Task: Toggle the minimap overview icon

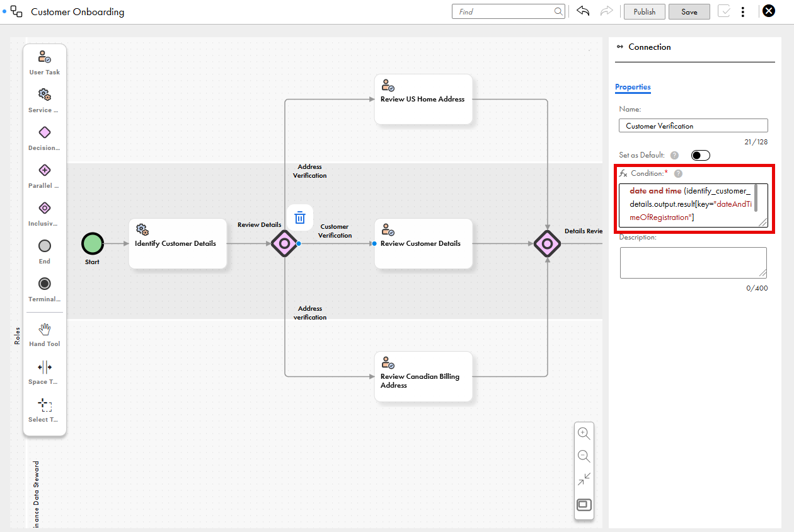Action: (x=584, y=504)
